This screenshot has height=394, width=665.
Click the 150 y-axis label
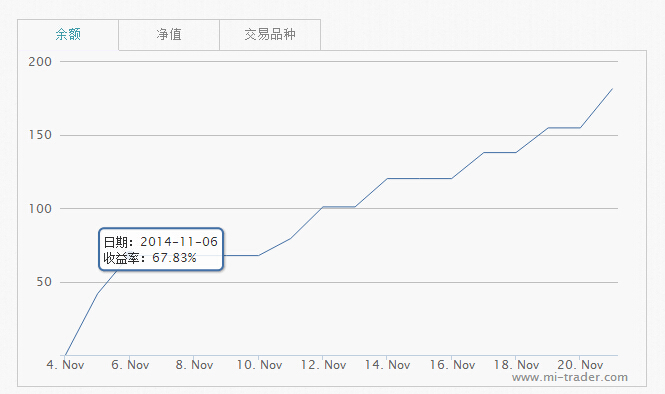point(40,135)
